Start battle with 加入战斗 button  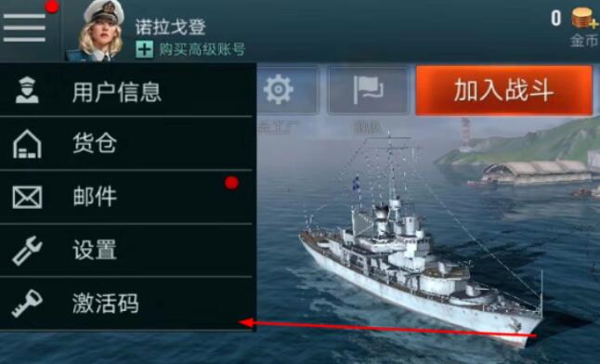(504, 90)
